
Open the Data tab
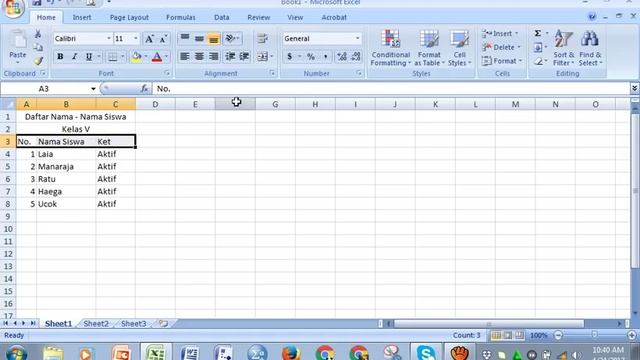coord(222,18)
